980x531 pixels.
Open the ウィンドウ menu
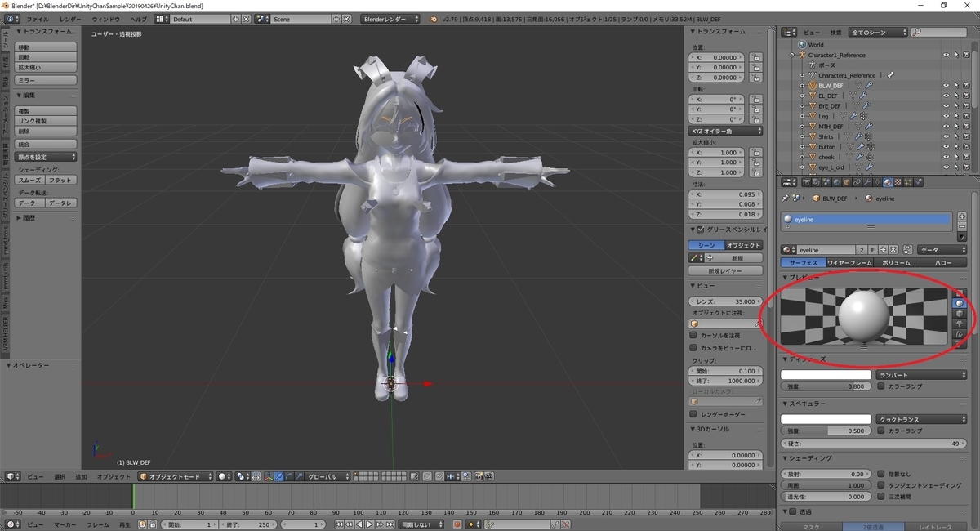pos(106,19)
